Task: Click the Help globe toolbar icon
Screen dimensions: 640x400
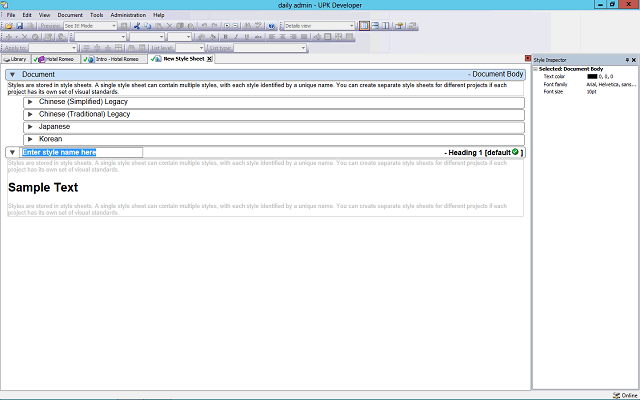Action: (x=272, y=25)
